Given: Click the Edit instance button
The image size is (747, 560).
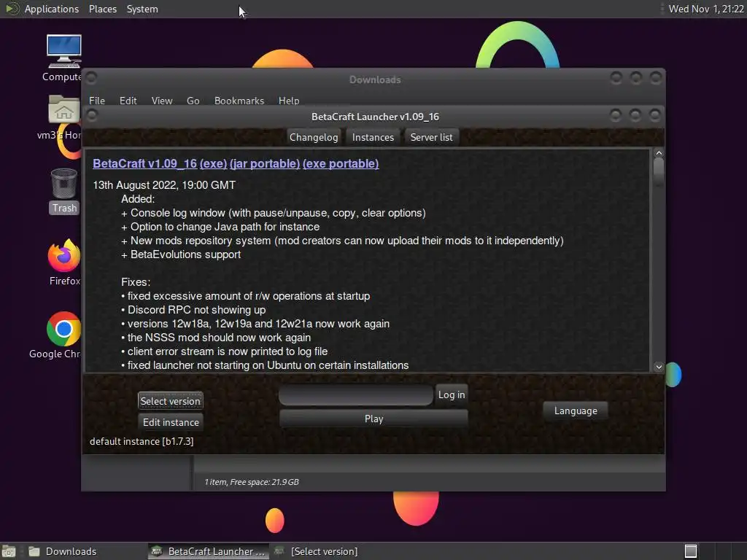Looking at the screenshot, I should (171, 422).
